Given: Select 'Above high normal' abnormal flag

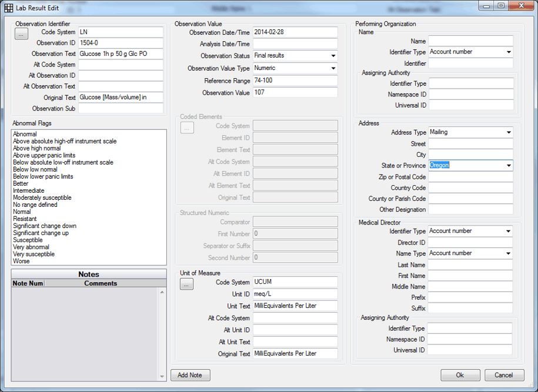Looking at the screenshot, I should pos(36,148).
